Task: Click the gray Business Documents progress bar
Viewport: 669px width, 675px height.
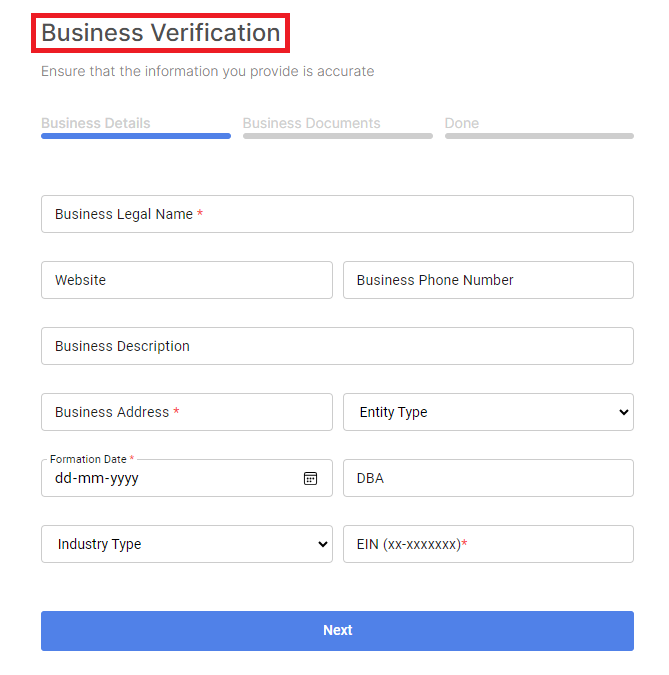Action: 338,136
